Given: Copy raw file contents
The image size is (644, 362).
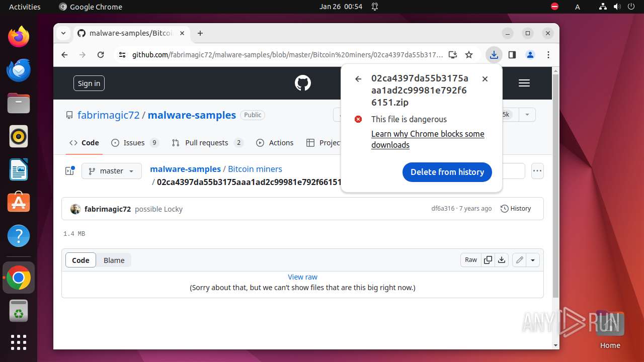Looking at the screenshot, I should (488, 260).
